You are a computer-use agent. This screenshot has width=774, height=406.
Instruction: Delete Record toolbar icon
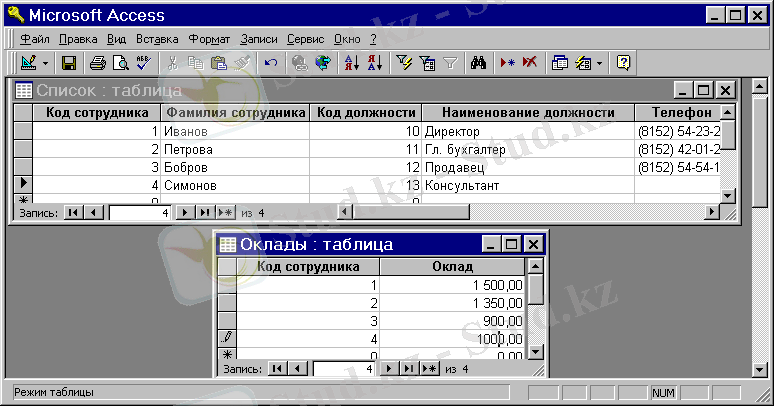click(x=530, y=63)
